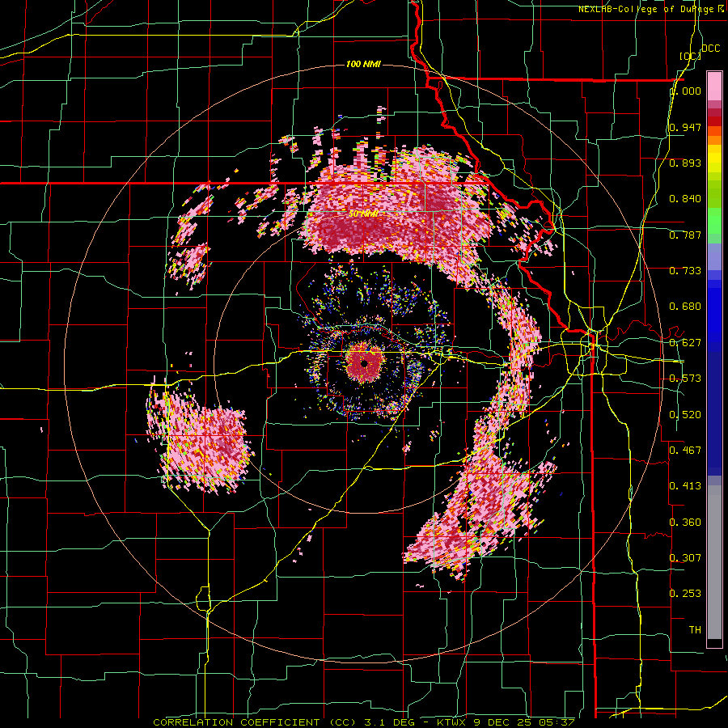The image size is (728, 728).
Task: Pick the light pink segment of the color bar
Action: [714, 87]
